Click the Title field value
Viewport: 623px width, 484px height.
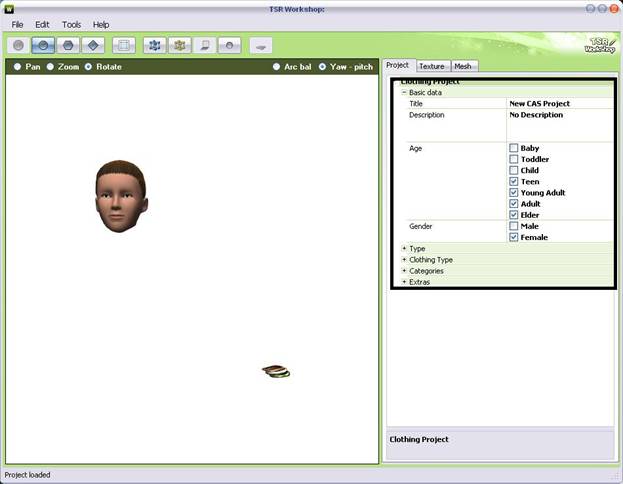point(560,104)
